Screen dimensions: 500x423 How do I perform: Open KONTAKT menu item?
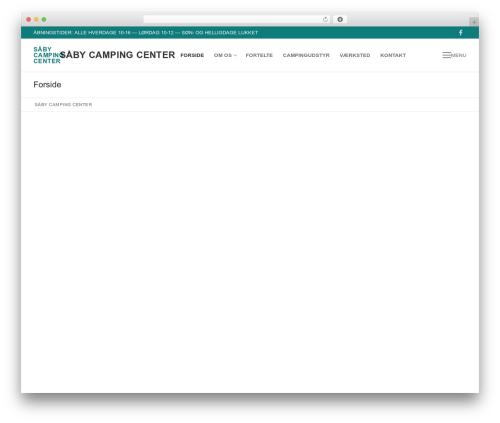click(x=393, y=55)
